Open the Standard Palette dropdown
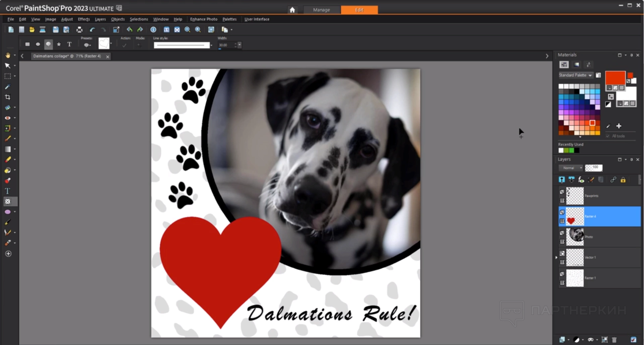This screenshot has width=644, height=345. pos(576,75)
